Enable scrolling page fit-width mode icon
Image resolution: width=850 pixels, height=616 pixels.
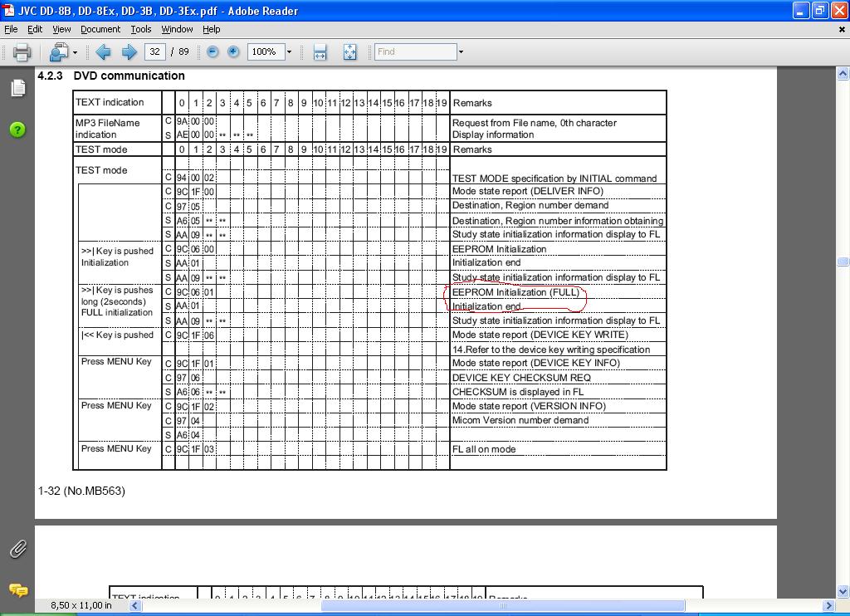[320, 52]
